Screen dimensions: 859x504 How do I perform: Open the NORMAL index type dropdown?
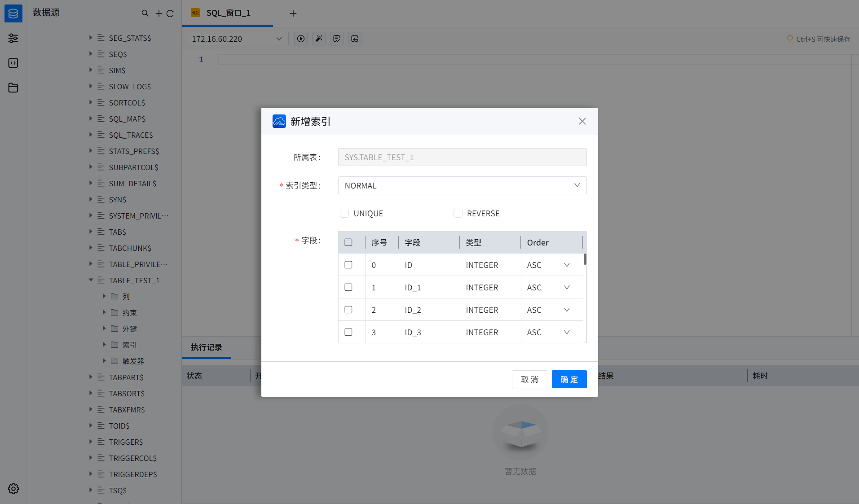click(x=462, y=185)
